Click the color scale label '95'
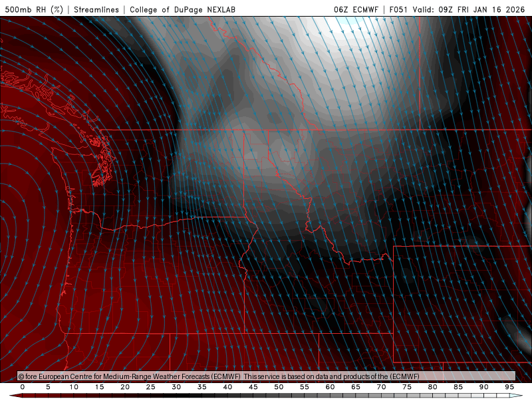532x399 pixels. tap(509, 387)
